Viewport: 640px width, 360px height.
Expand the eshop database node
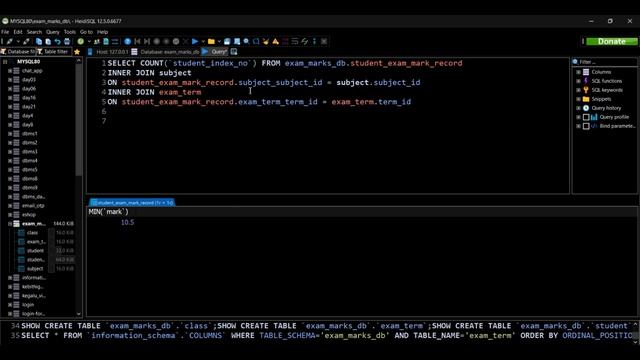click(x=10, y=215)
